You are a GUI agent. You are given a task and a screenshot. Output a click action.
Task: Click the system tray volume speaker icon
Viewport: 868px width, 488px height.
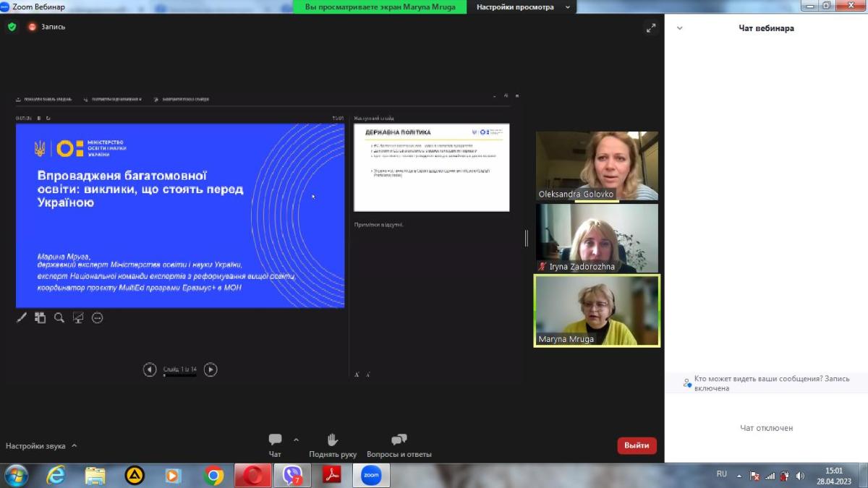800,476
